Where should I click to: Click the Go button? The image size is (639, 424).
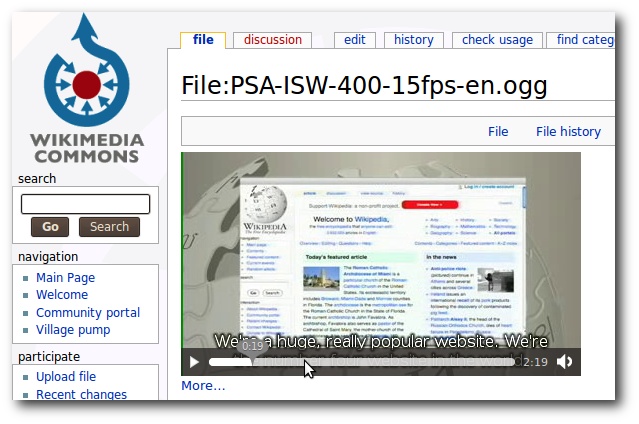[x=50, y=227]
